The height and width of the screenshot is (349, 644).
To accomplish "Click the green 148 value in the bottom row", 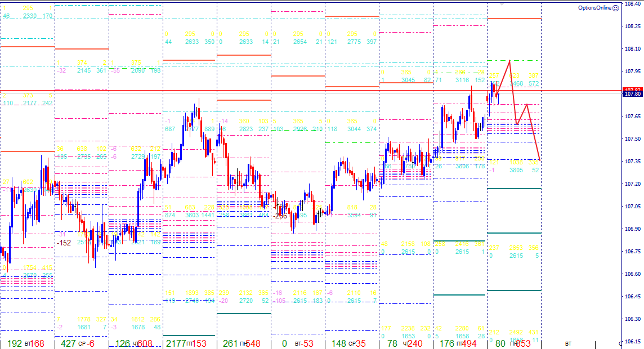I will tap(339, 343).
